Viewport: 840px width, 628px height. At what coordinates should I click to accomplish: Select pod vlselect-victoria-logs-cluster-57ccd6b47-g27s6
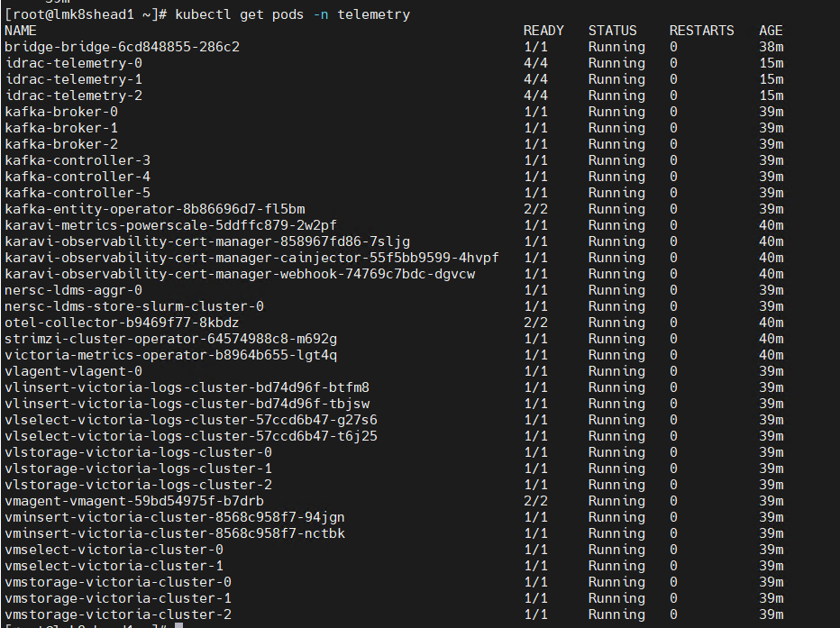191,420
